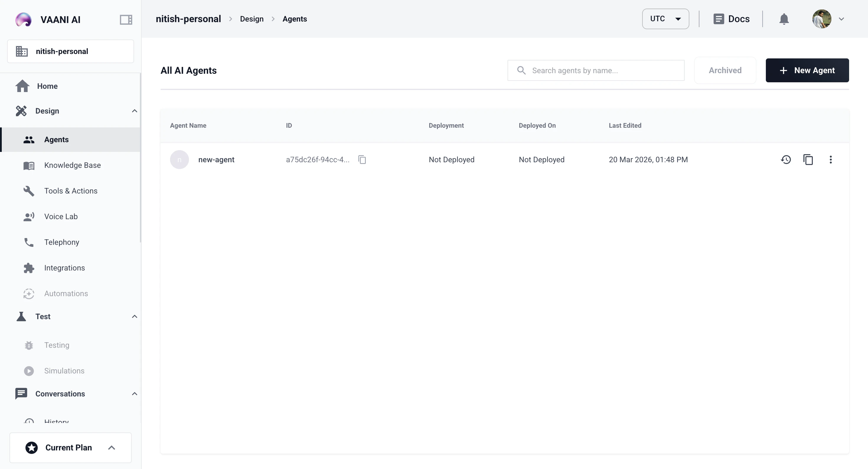The width and height of the screenshot is (868, 469).
Task: Collapse the Current Plan panel
Action: coord(112,448)
